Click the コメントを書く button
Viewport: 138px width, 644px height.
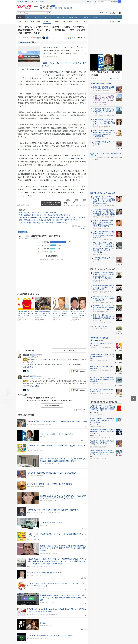(69, 351)
